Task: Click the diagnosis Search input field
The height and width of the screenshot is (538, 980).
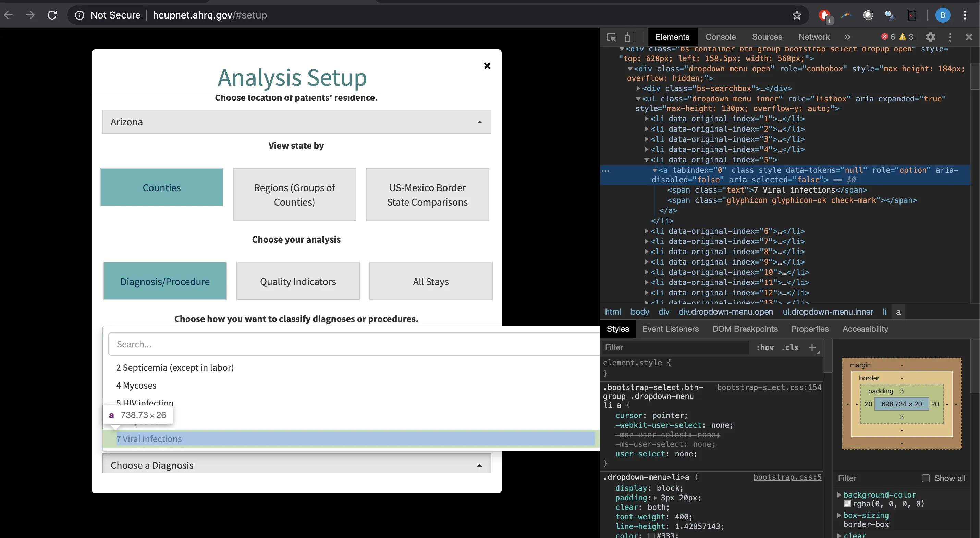Action: (x=354, y=344)
